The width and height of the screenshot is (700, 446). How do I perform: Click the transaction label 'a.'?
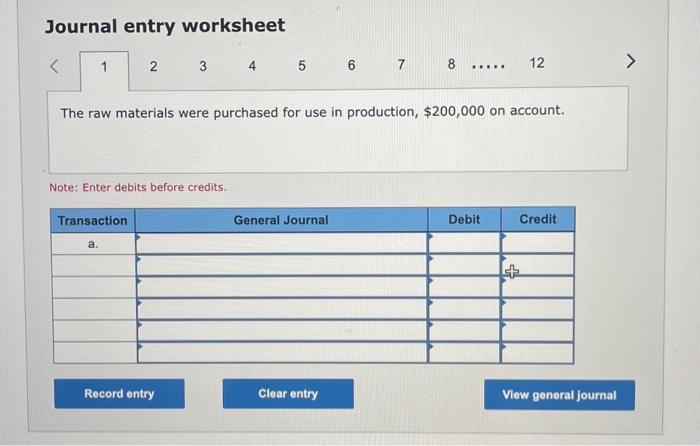pyautogui.click(x=93, y=244)
